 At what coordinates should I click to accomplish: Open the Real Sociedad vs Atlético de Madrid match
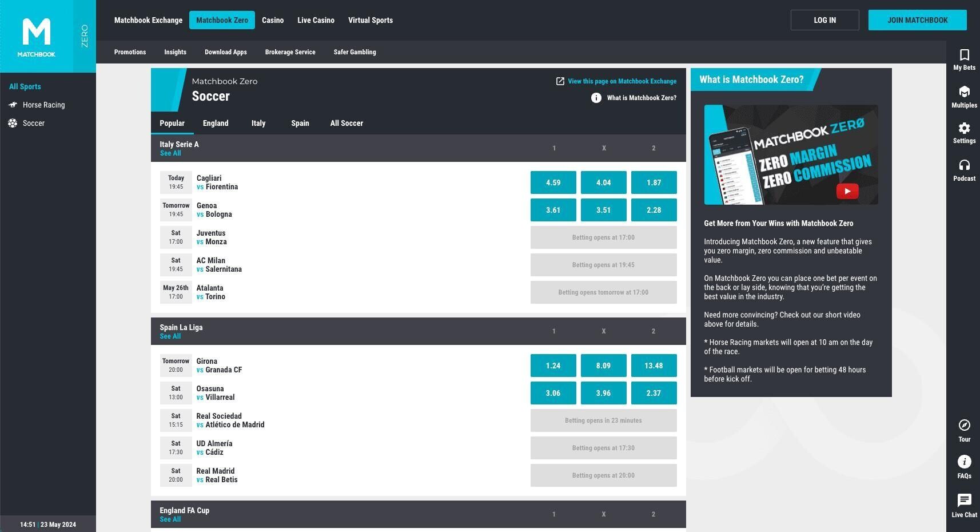click(x=230, y=420)
